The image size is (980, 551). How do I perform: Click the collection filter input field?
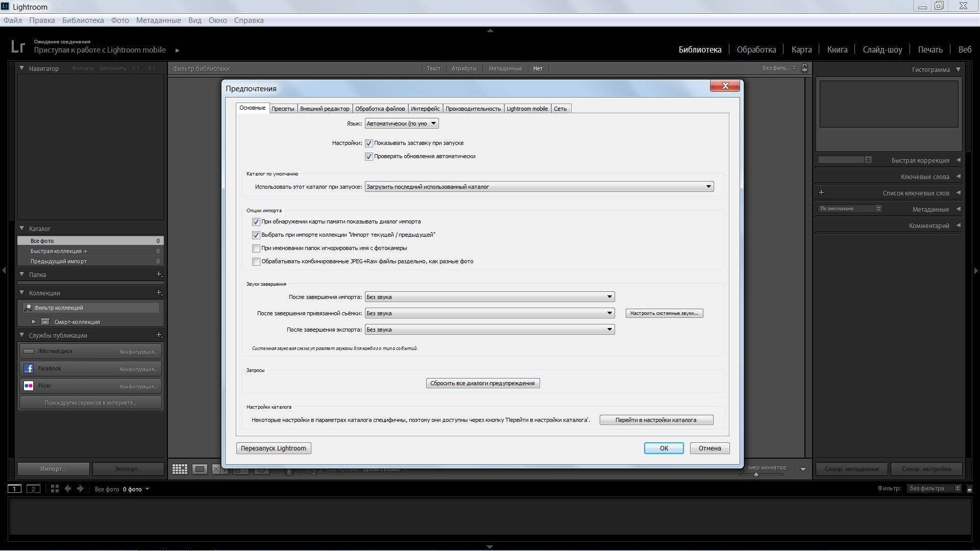[91, 308]
